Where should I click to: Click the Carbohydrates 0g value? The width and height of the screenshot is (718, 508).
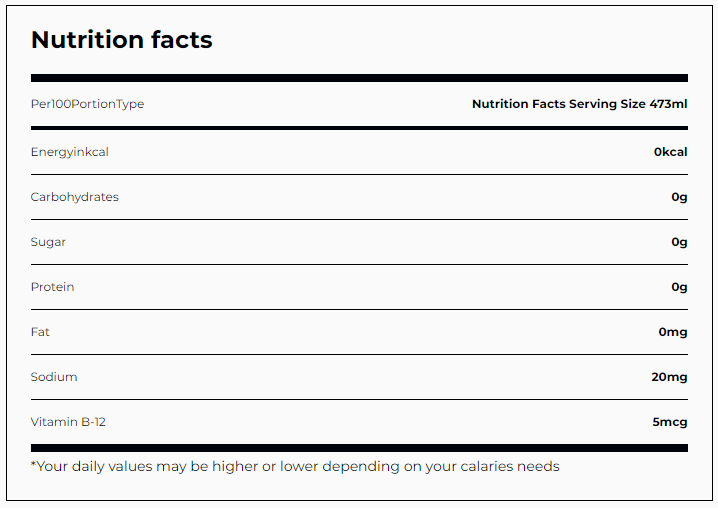coord(680,197)
